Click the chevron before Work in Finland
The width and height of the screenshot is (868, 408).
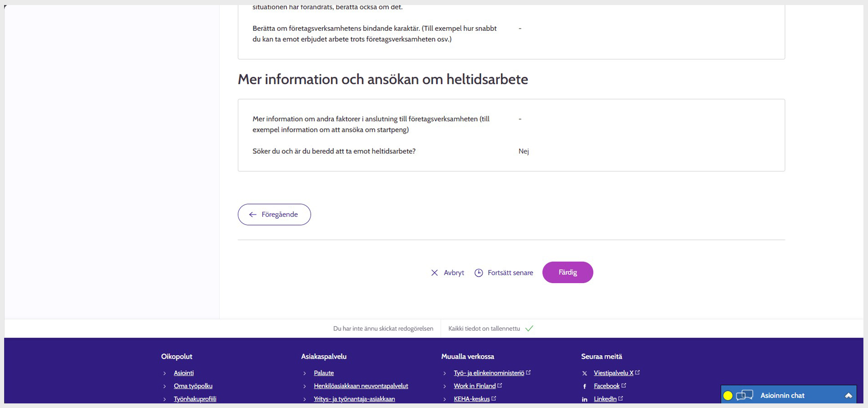click(445, 386)
